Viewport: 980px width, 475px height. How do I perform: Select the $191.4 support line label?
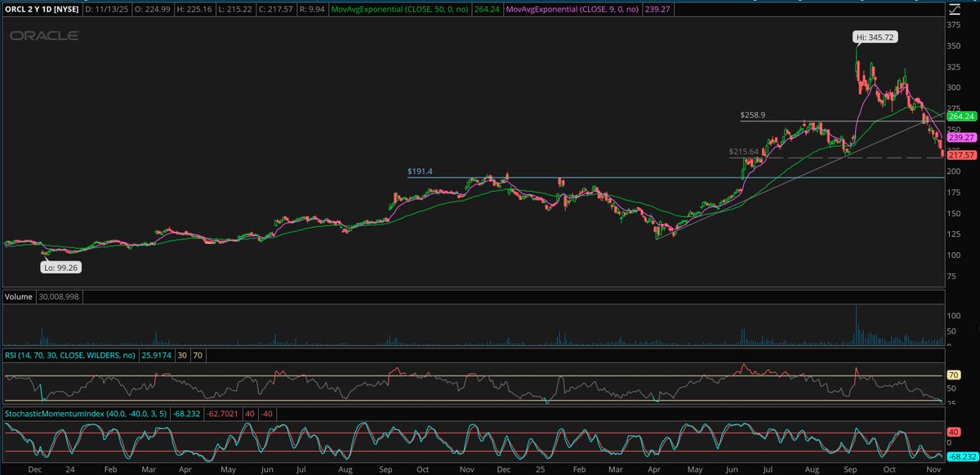417,171
